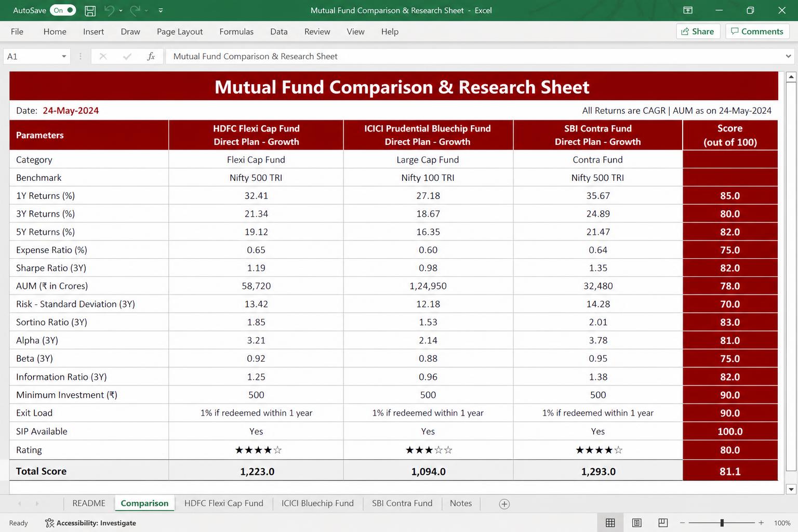Viewport: 798px width, 532px height.
Task: Select SBI Sharpe Ratio value 1.35
Action: (x=598, y=268)
